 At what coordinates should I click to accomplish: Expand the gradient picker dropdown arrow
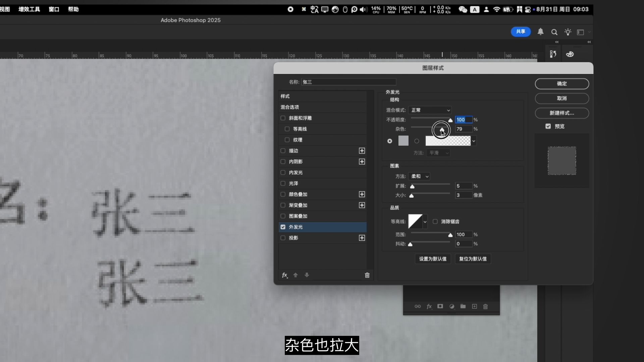coord(474,141)
